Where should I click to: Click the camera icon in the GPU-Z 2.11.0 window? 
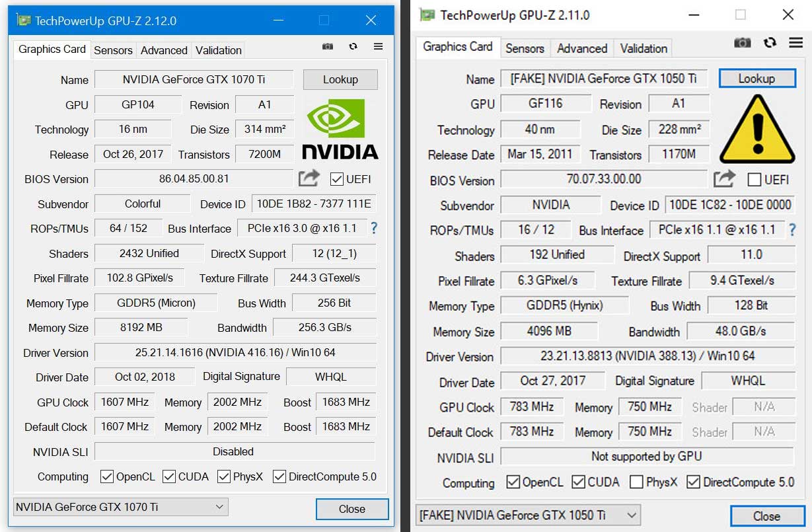pos(742,42)
